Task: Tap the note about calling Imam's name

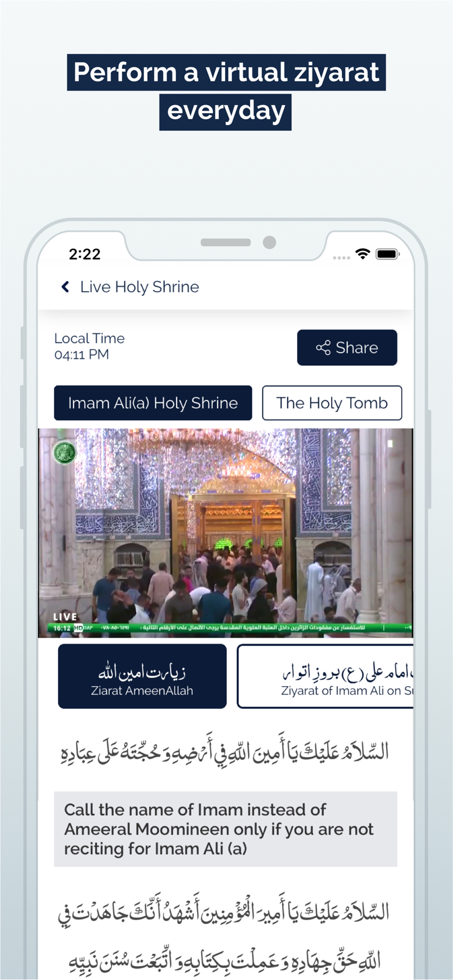Action: [x=226, y=829]
